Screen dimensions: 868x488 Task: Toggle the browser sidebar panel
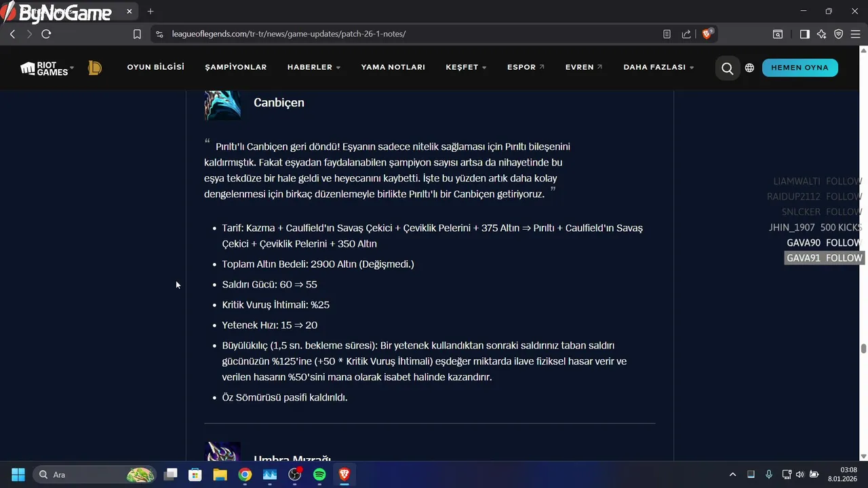(x=804, y=34)
